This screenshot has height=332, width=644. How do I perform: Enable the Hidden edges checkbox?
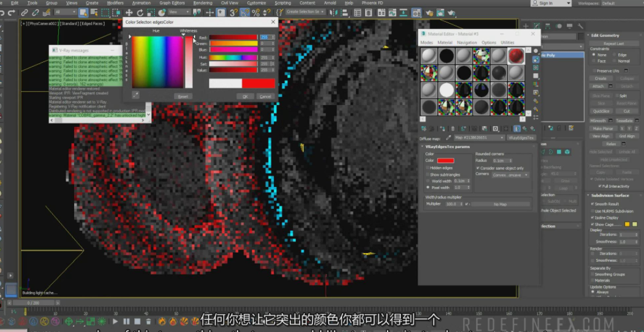428,168
